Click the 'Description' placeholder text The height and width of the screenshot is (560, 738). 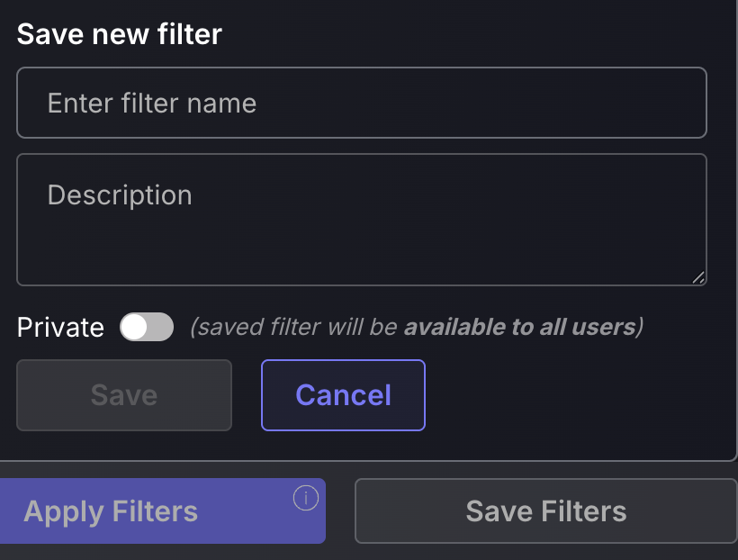(120, 195)
